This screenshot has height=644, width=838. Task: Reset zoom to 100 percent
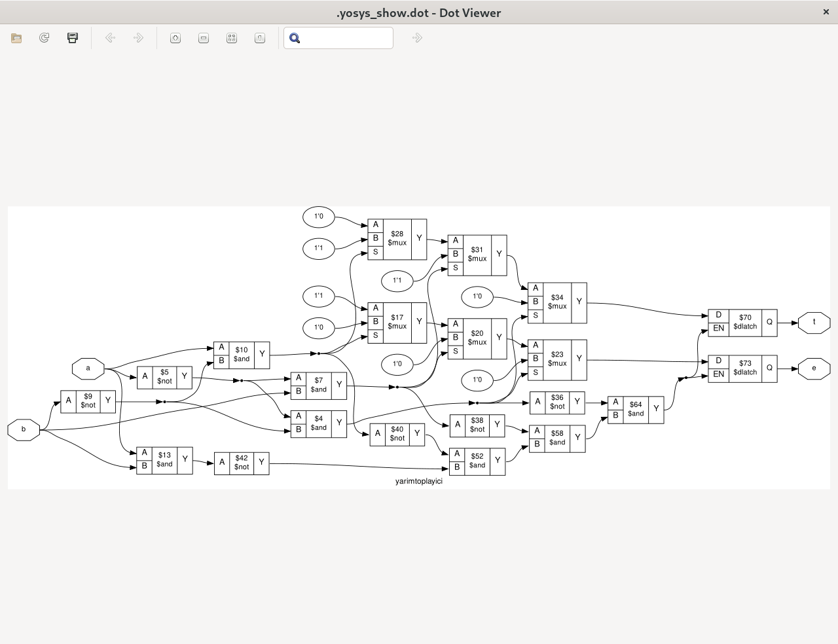[260, 38]
